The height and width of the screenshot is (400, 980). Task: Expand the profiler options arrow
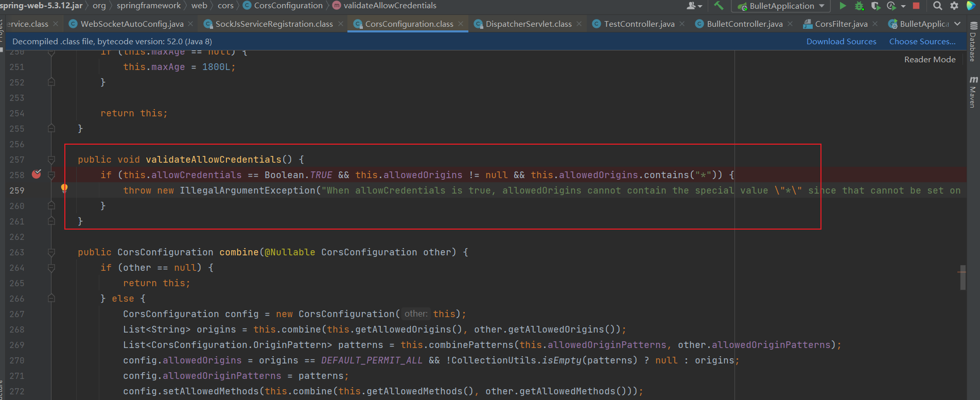[903, 6]
